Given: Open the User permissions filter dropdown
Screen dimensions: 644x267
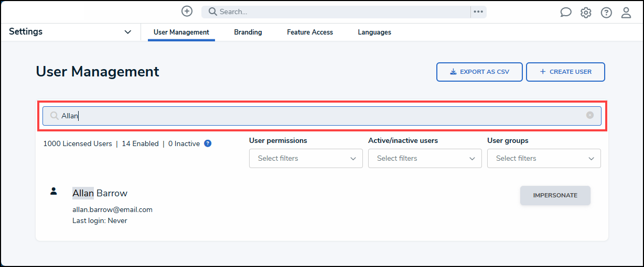Looking at the screenshot, I should (x=306, y=158).
